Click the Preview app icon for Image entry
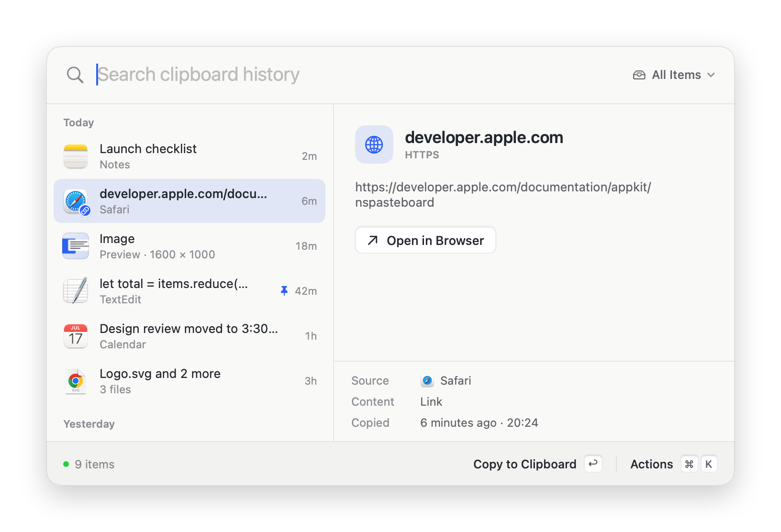This screenshot has width=781, height=532. [76, 246]
